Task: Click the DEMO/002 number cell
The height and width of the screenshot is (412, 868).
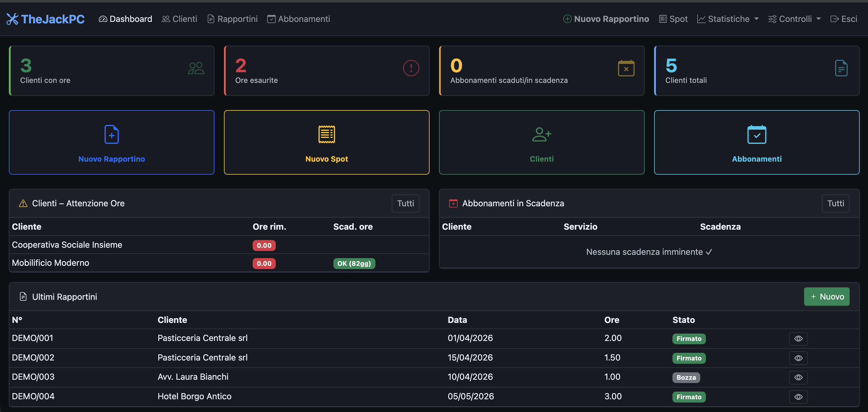Action: click(33, 357)
